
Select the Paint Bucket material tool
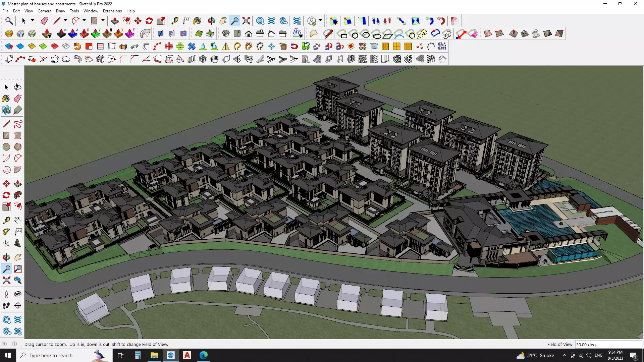(x=197, y=21)
